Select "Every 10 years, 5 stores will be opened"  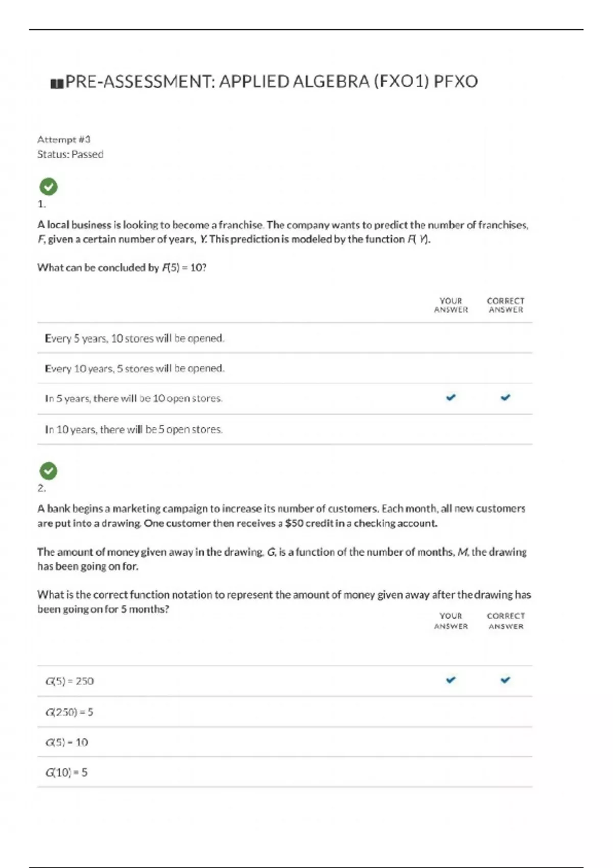(134, 369)
